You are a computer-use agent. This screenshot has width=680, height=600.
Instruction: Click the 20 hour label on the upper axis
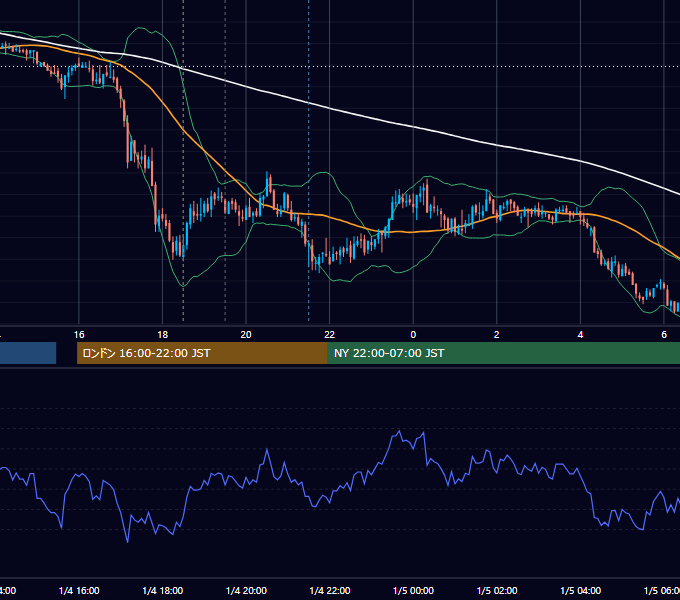(x=246, y=335)
